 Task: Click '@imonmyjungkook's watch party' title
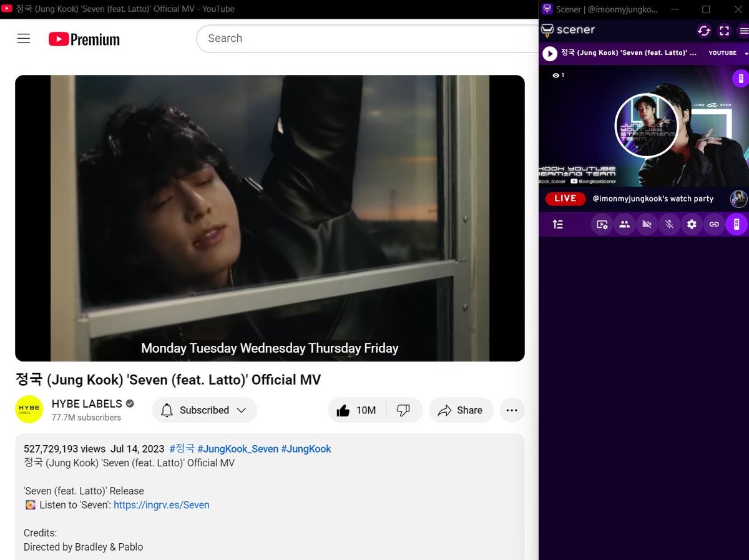(x=652, y=199)
